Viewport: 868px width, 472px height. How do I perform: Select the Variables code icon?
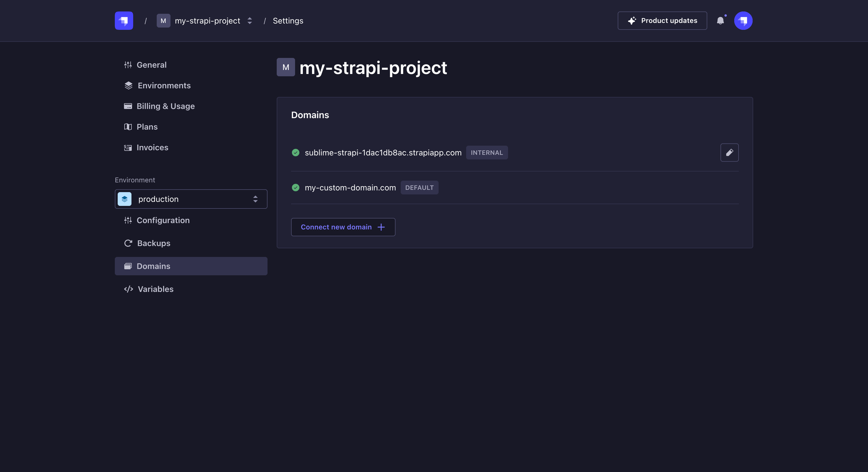point(128,289)
